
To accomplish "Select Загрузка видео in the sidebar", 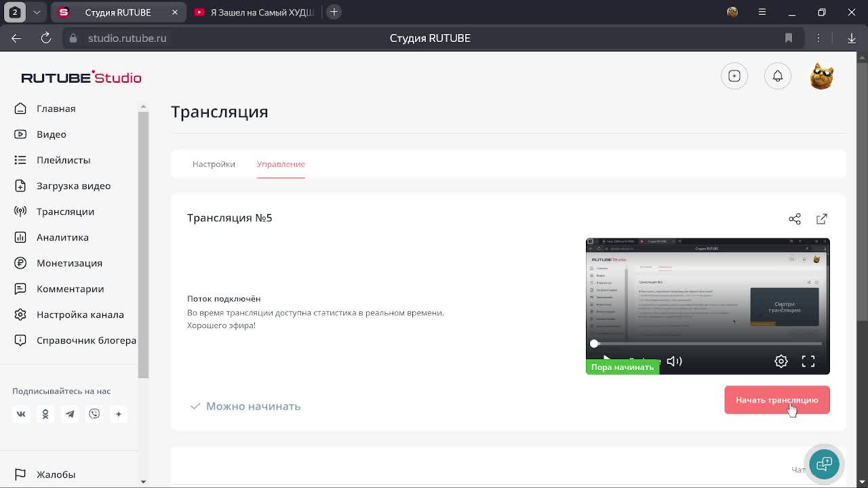I will point(62,186).
